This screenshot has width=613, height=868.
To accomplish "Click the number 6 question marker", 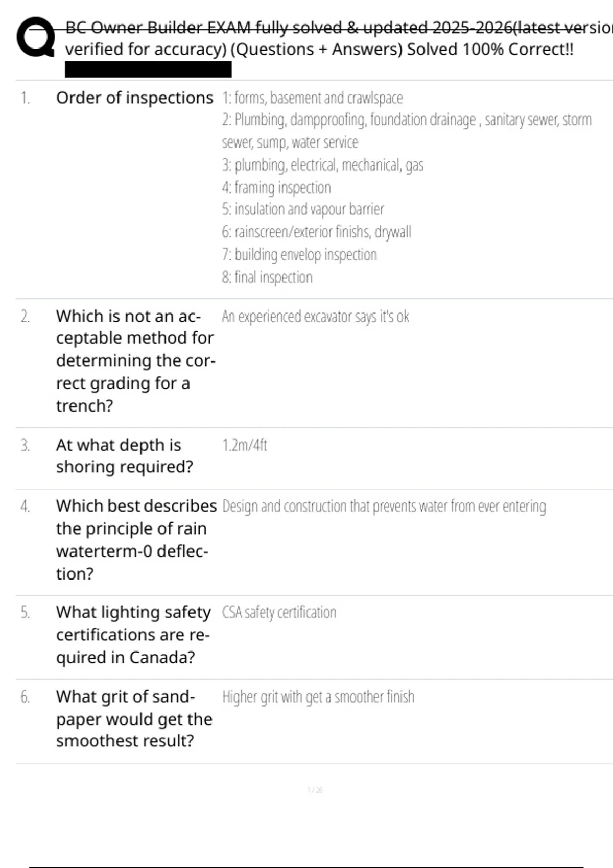I will (x=25, y=697).
